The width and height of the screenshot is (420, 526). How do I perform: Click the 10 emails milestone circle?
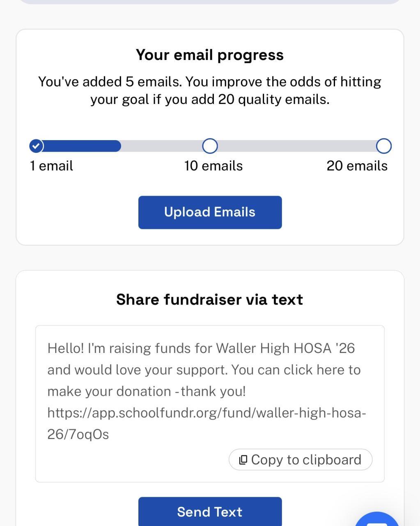click(210, 146)
